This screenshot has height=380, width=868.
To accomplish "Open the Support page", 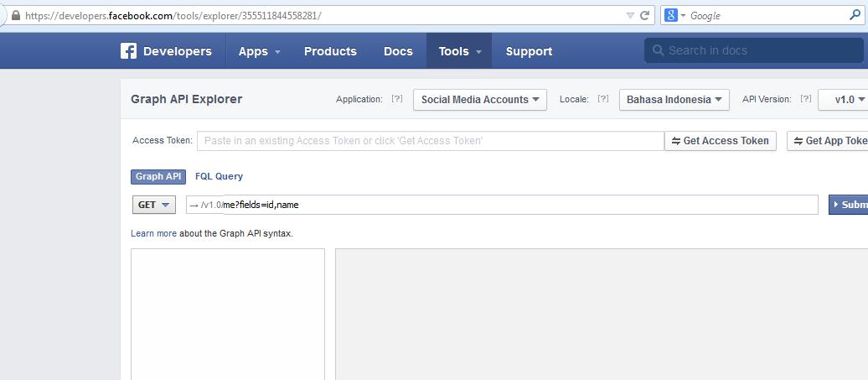I will (x=529, y=51).
